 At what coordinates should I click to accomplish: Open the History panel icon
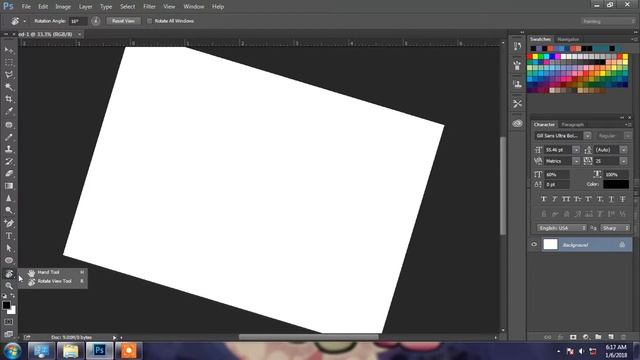(x=518, y=46)
